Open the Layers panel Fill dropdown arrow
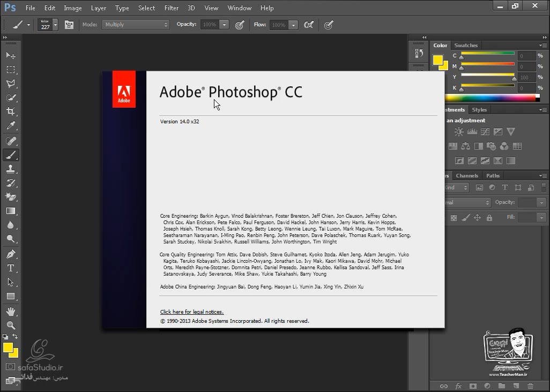Screen dimensions: 550x392 tap(542, 218)
